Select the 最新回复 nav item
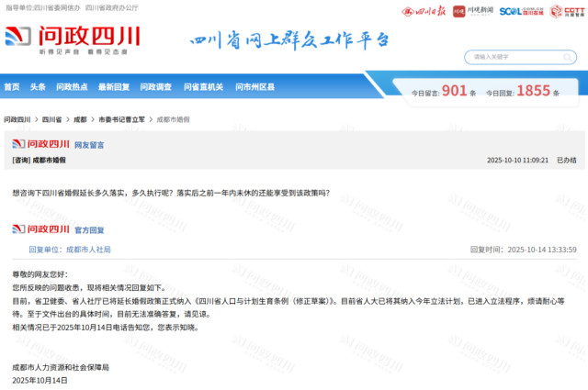This screenshot has width=588, height=390. [x=114, y=87]
